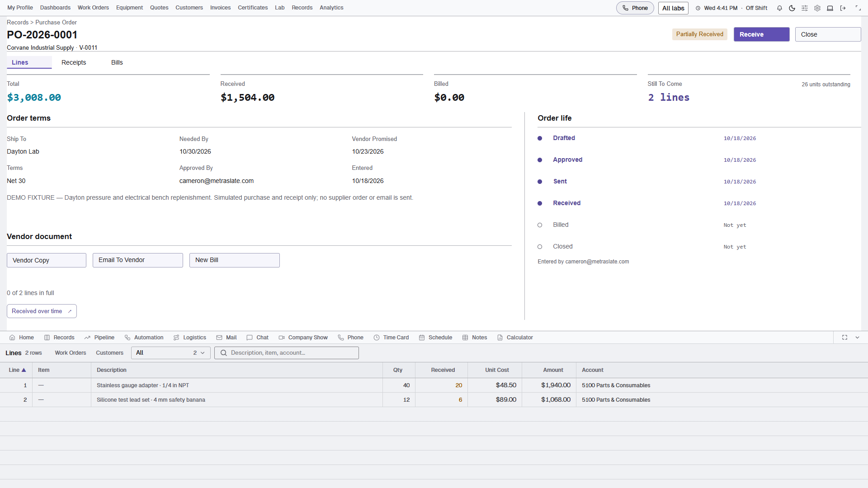Switch to the Bills tab
This screenshot has height=488, width=868.
click(117, 62)
